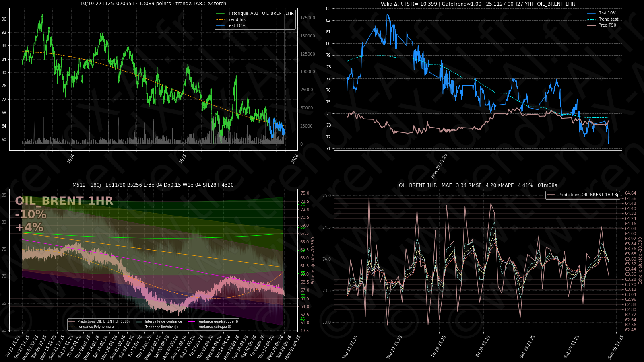The width and height of the screenshot is (644, 362).
Task: Click the 'Pred P50' legend entry
Action: 607,25
